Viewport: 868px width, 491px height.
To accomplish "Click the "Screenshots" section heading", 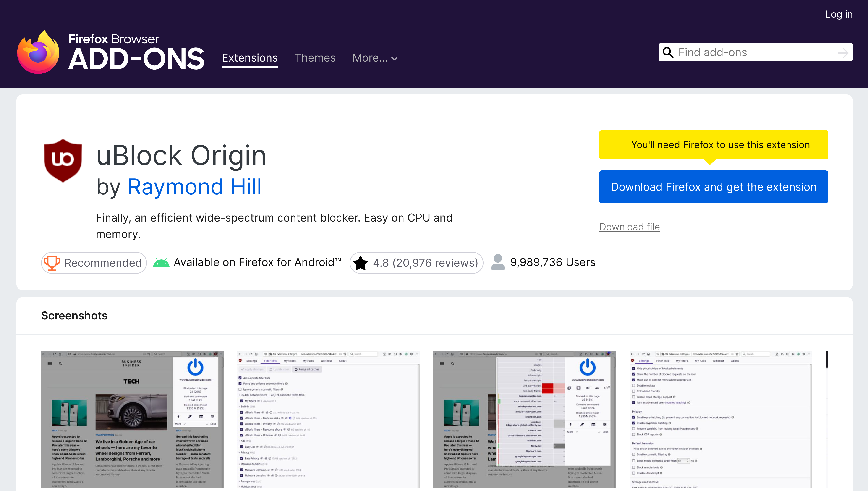I will pyautogui.click(x=74, y=316).
